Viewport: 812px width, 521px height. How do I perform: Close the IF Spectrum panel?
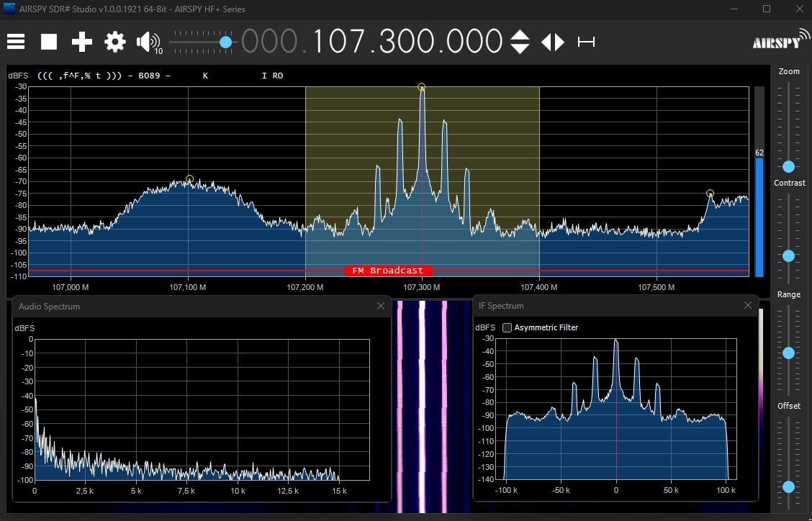click(748, 305)
